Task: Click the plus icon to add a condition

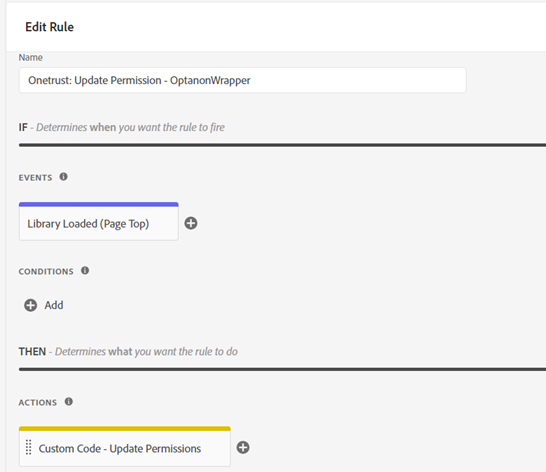Action: 30,305
